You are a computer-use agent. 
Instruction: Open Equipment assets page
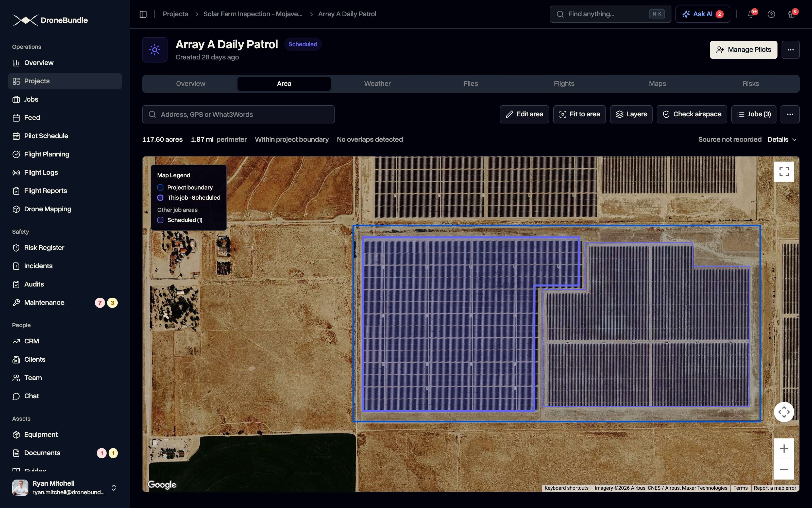(x=65, y=434)
